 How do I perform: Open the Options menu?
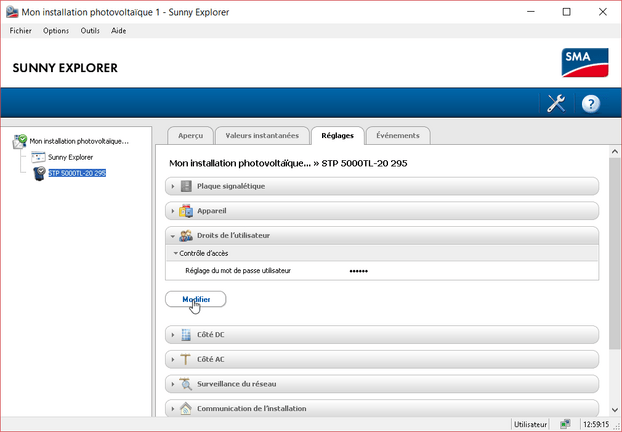click(x=56, y=31)
